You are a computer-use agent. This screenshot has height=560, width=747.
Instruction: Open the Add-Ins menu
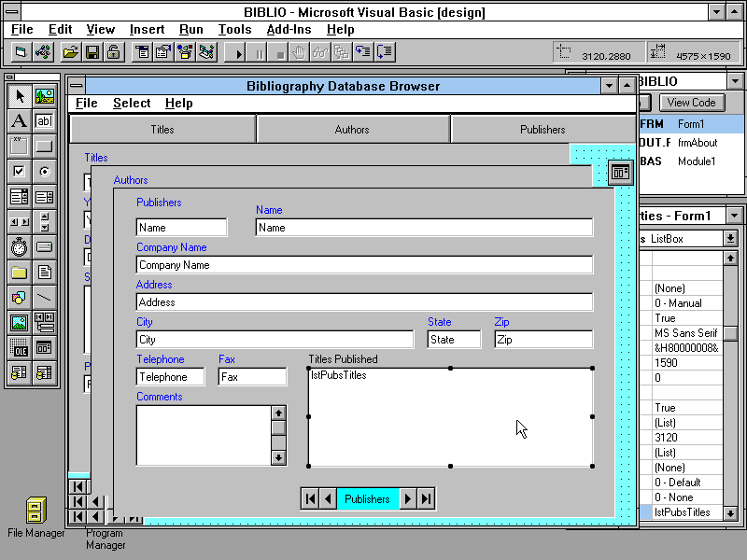[289, 30]
